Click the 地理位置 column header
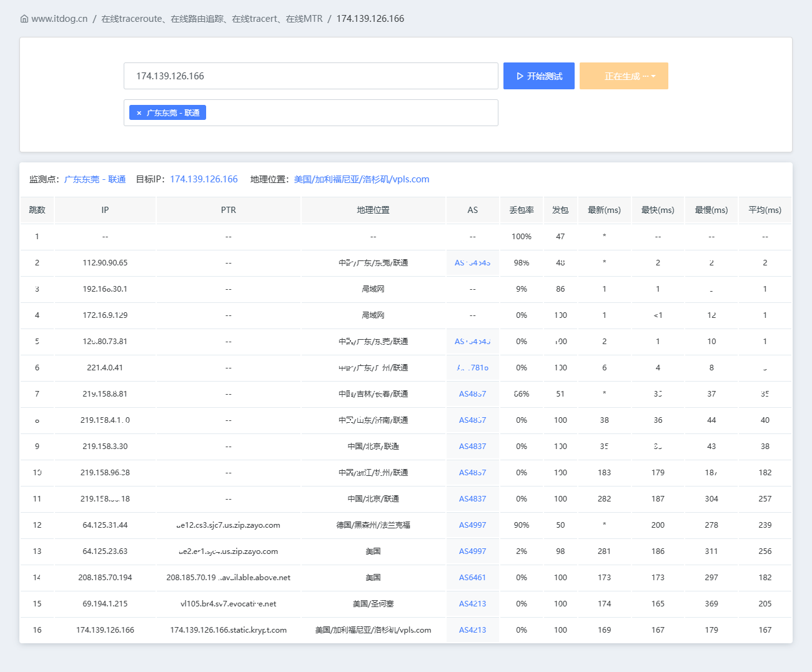812x672 pixels. pyautogui.click(x=373, y=210)
